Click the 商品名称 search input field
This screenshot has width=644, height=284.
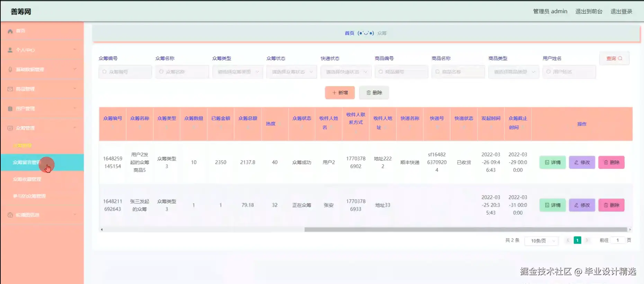click(458, 72)
